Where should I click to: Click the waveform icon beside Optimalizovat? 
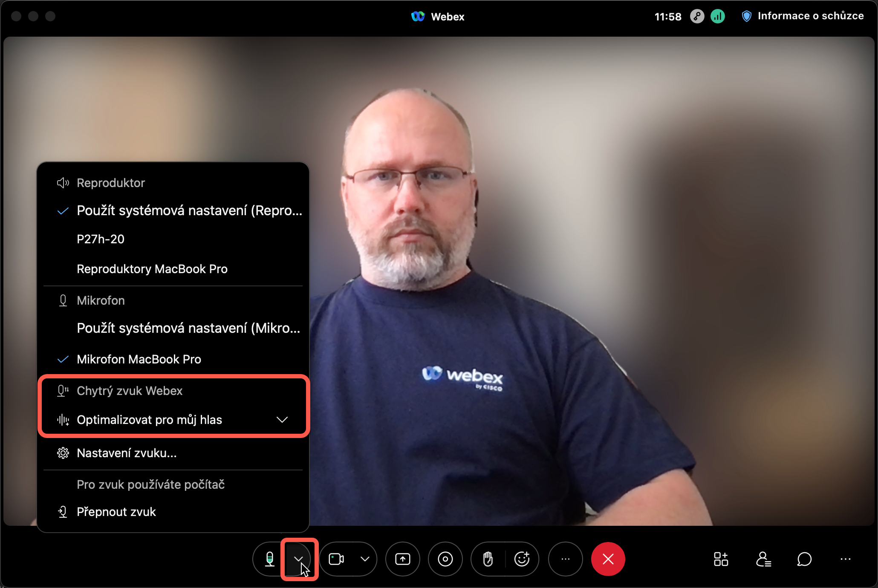63,420
